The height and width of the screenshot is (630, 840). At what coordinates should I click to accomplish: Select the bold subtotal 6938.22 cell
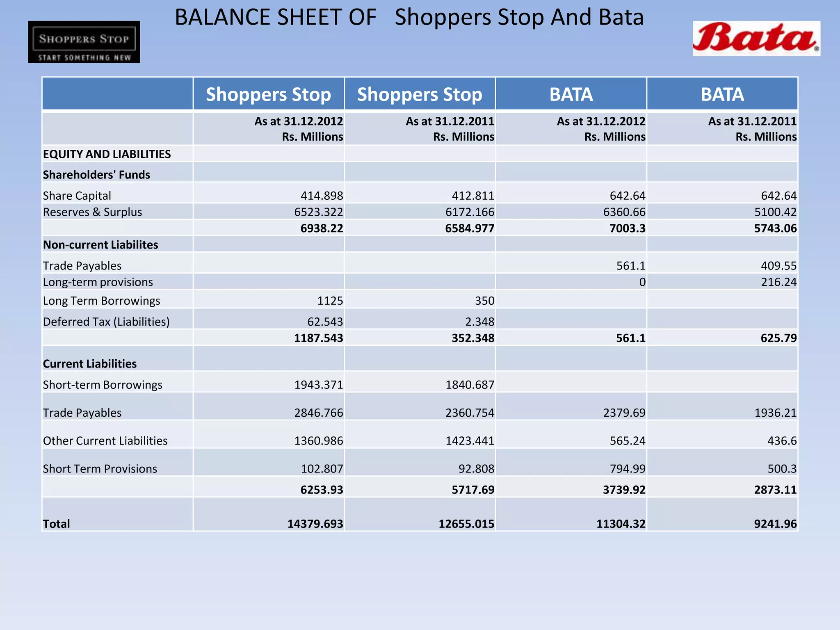(322, 228)
